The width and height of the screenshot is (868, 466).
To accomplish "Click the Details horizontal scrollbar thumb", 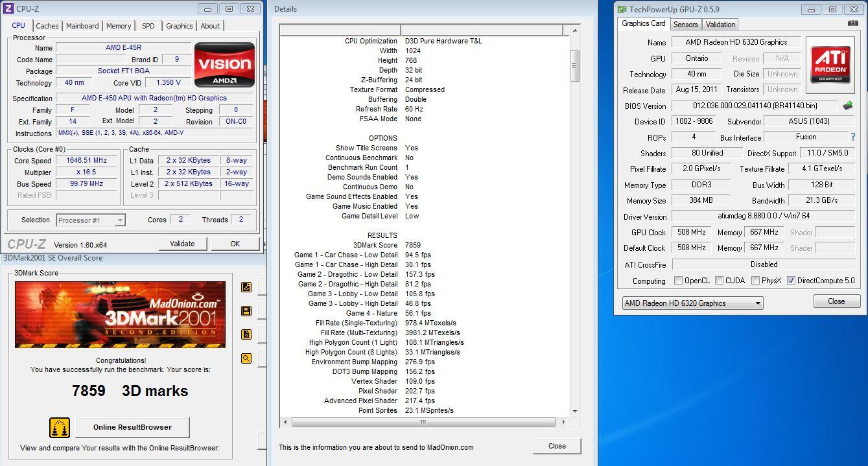I will click(x=423, y=422).
